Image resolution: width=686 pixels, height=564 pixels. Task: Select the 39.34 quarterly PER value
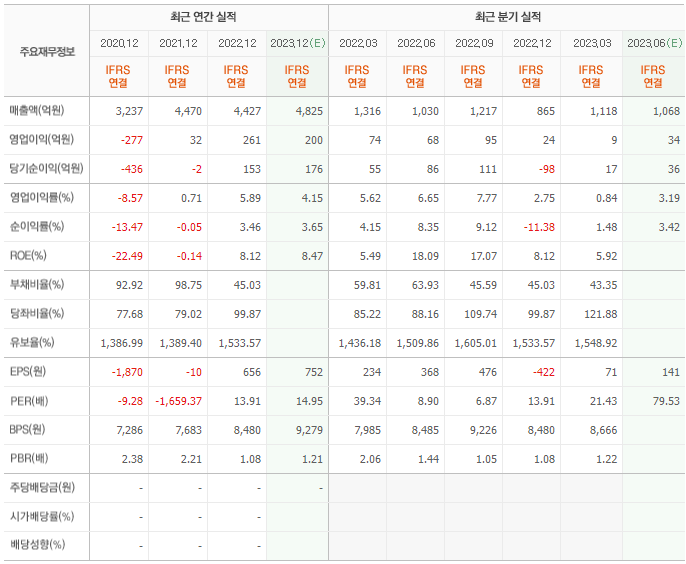[367, 401]
